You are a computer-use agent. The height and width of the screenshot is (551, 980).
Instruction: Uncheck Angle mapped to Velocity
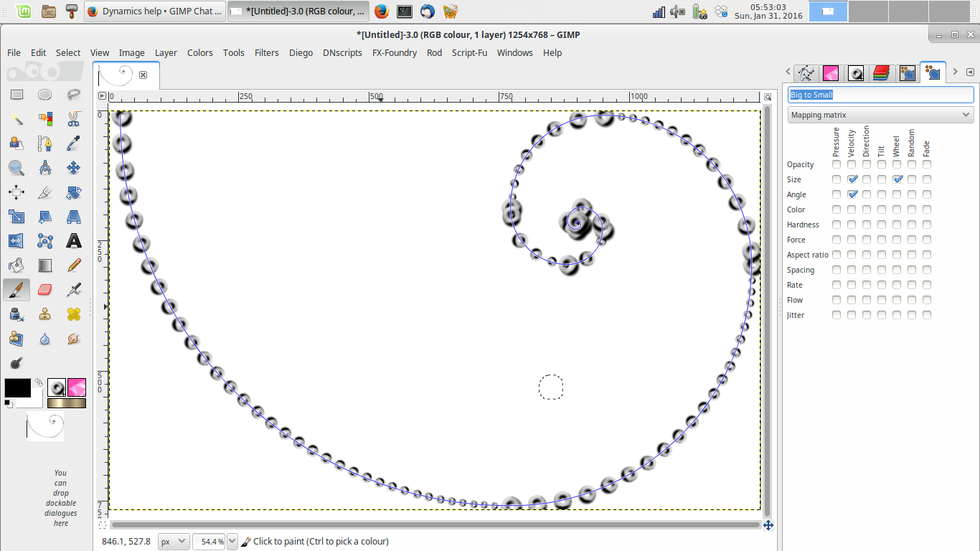click(852, 194)
